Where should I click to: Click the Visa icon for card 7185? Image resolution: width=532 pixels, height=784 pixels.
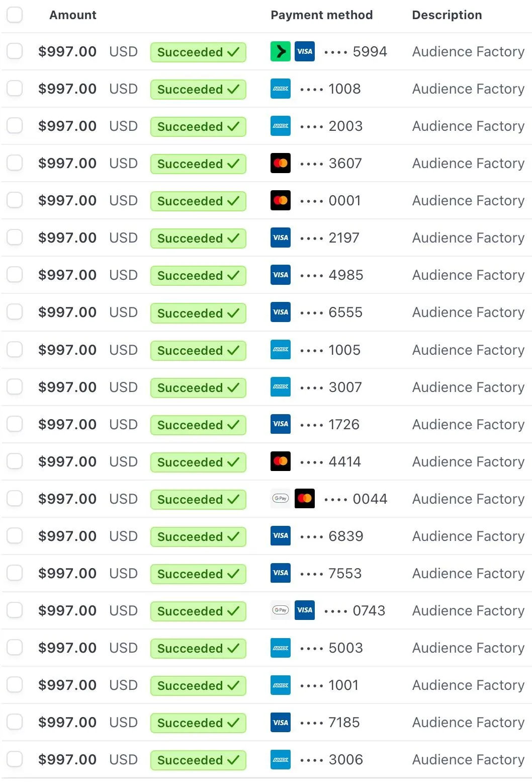pyautogui.click(x=280, y=722)
